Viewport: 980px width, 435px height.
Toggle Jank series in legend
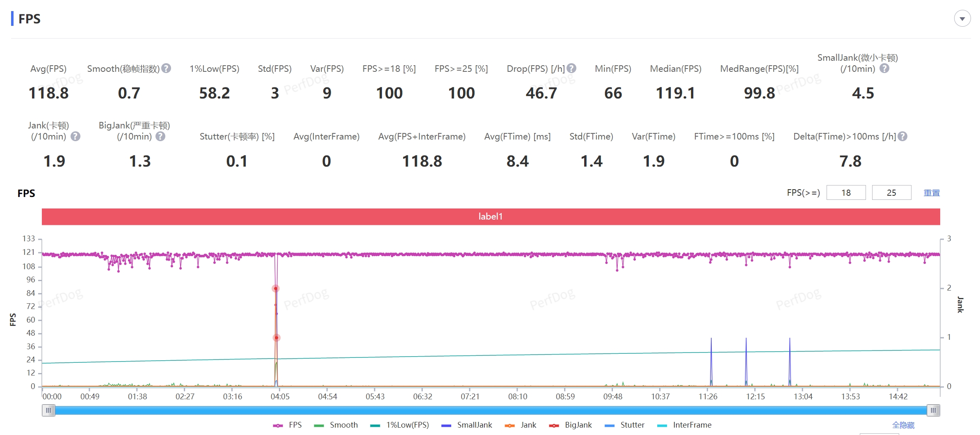521,425
